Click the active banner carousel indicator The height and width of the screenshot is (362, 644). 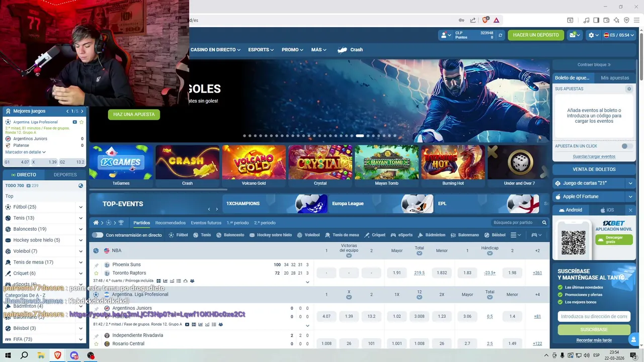(360, 136)
